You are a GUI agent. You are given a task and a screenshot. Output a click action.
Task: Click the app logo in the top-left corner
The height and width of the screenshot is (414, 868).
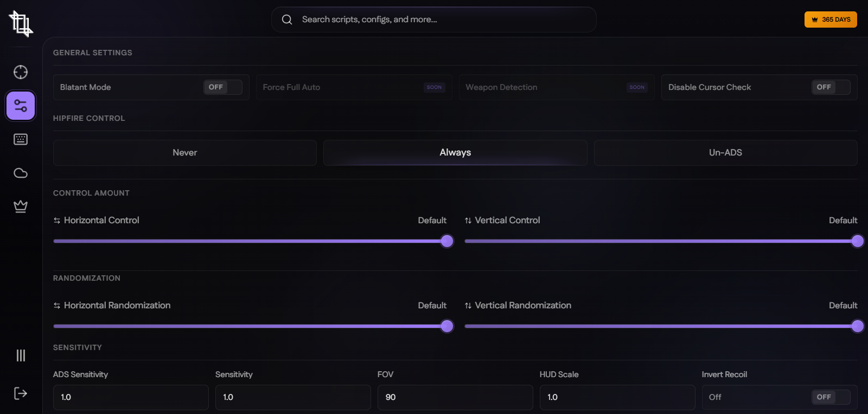click(x=21, y=24)
